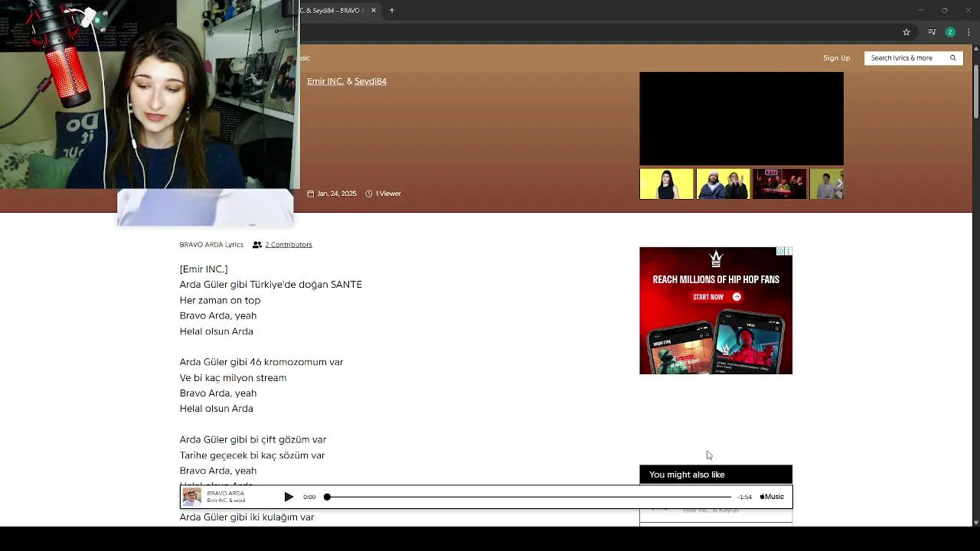Viewport: 980px width, 551px height.
Task: Play BRAVO ARDA in the audio player
Action: coord(289,497)
